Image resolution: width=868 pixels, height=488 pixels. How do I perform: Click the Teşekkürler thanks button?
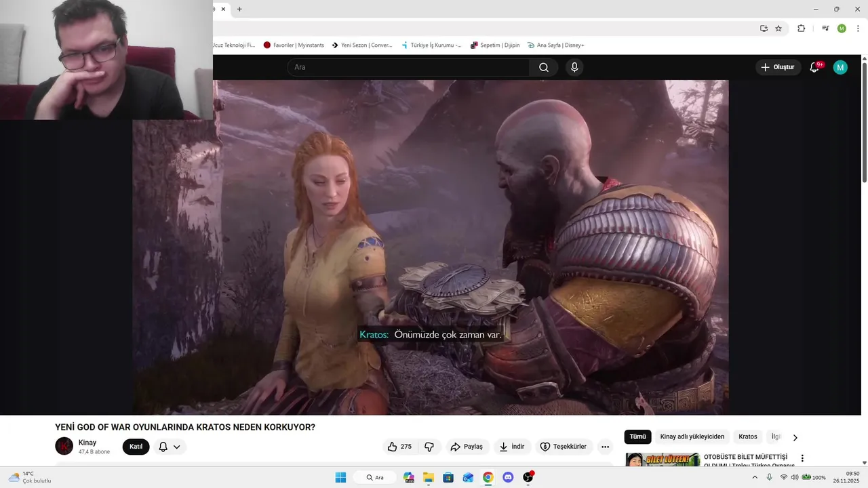(x=564, y=447)
